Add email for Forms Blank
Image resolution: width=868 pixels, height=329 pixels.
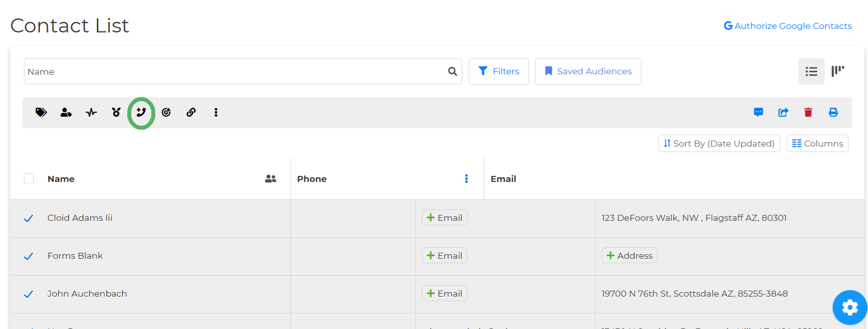coord(444,256)
